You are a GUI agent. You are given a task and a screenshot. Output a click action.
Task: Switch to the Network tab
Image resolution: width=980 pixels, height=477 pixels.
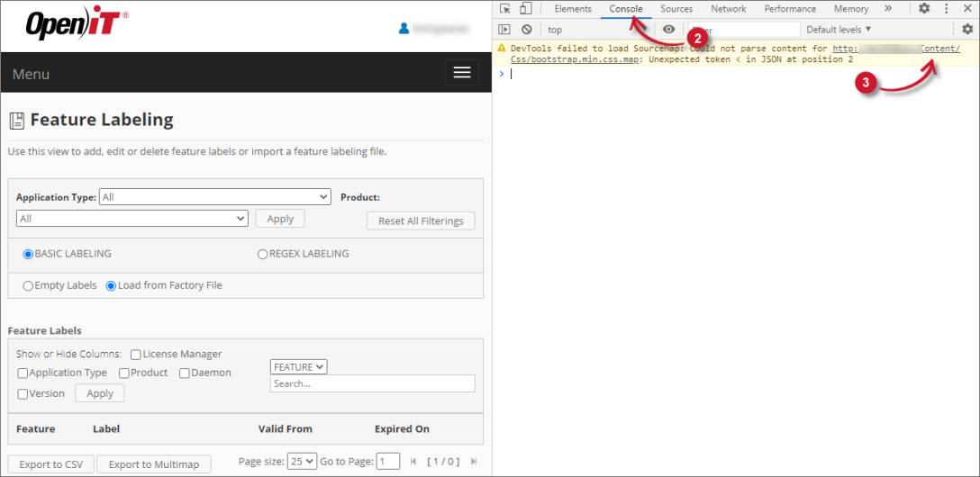pos(728,9)
